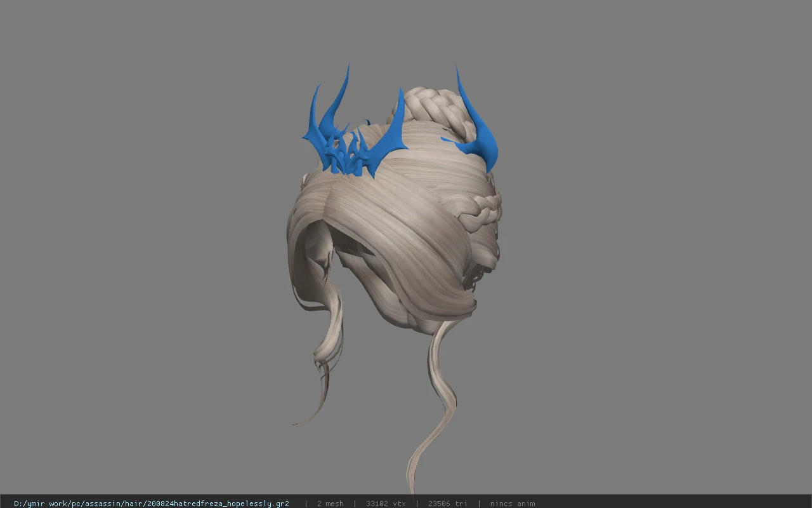The width and height of the screenshot is (812, 508).
Task: Click the file path ending in hopelessly.gr2
Action: coord(152,504)
